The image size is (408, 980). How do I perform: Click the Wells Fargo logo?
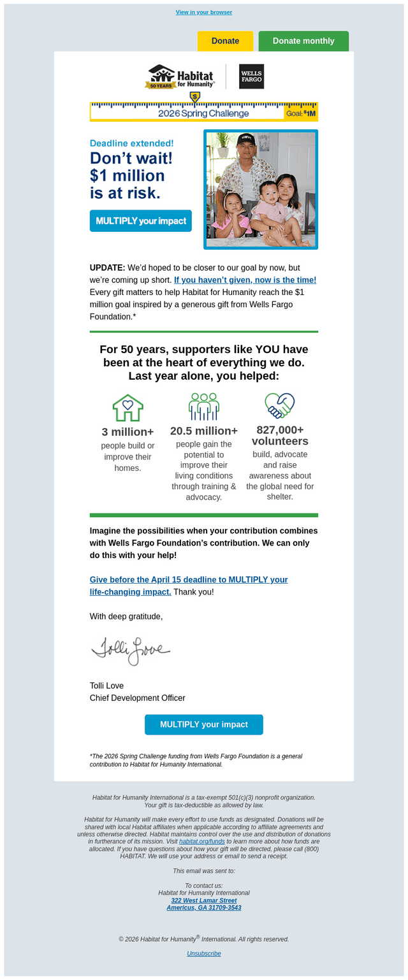click(251, 76)
